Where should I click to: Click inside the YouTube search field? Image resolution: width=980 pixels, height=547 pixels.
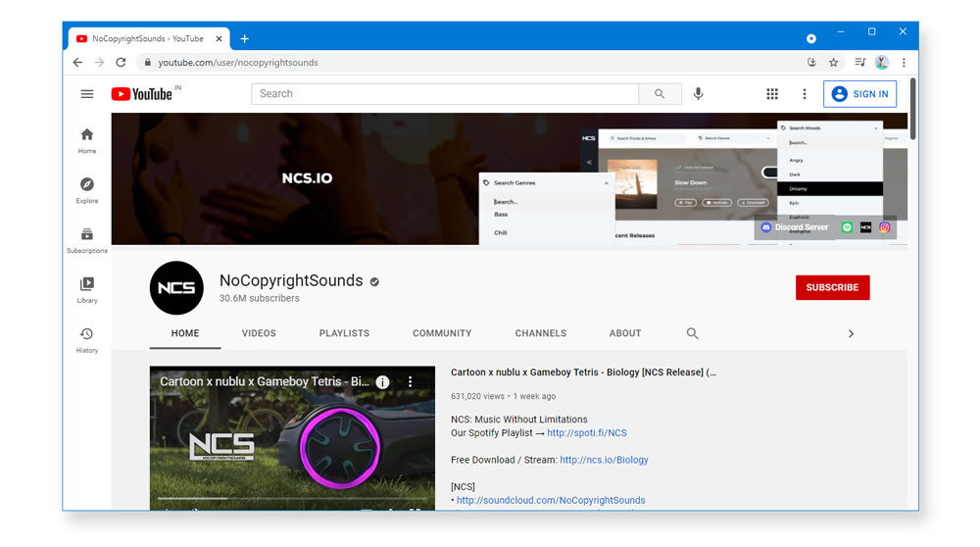point(445,94)
